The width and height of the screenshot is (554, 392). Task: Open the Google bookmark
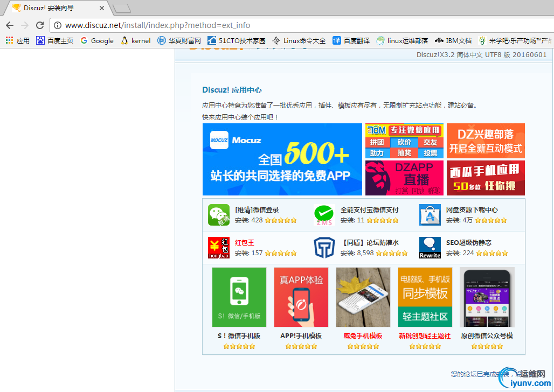(x=97, y=40)
